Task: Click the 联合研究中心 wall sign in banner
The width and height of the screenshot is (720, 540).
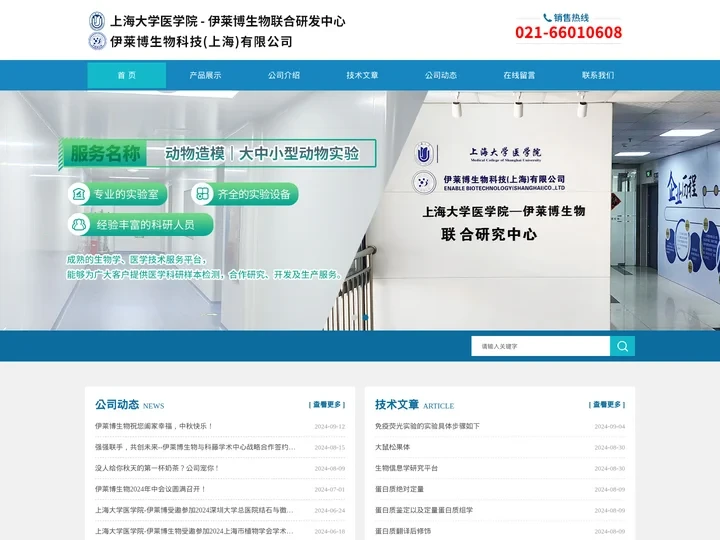Action: (489, 235)
